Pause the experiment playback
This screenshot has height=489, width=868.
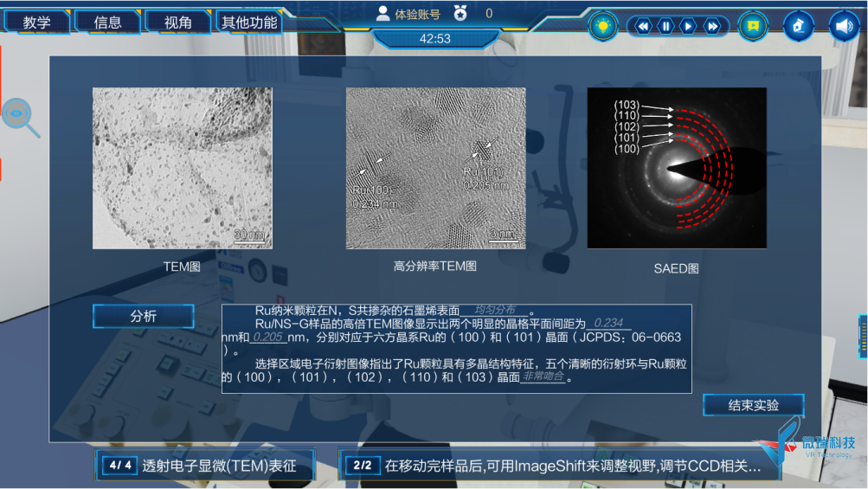click(666, 26)
